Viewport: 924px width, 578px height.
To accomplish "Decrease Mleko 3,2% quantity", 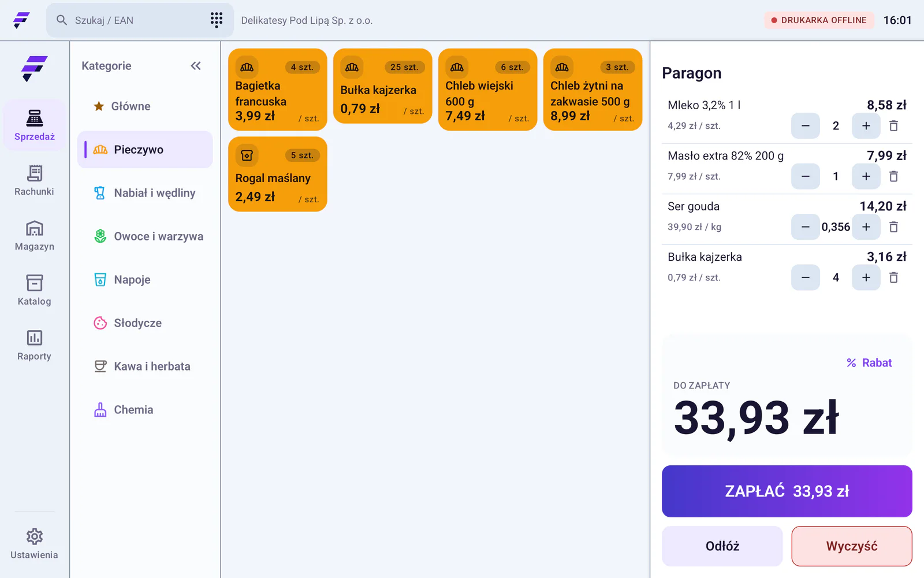I will pyautogui.click(x=806, y=126).
